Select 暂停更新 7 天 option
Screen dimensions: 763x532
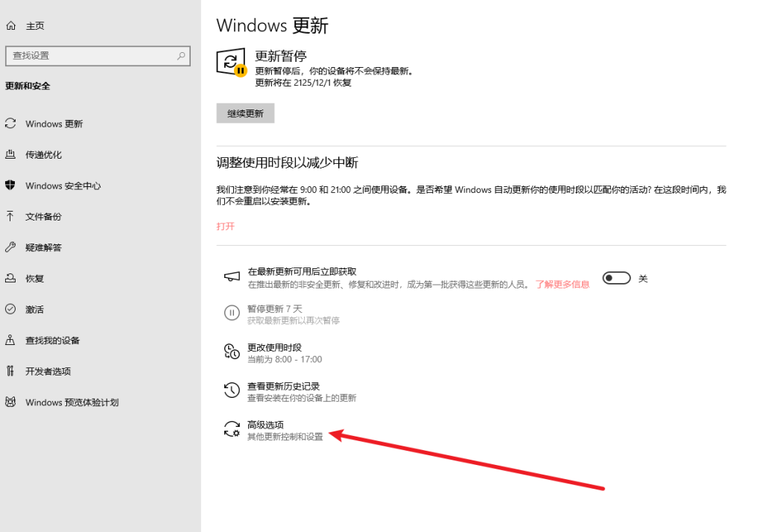coord(275,309)
